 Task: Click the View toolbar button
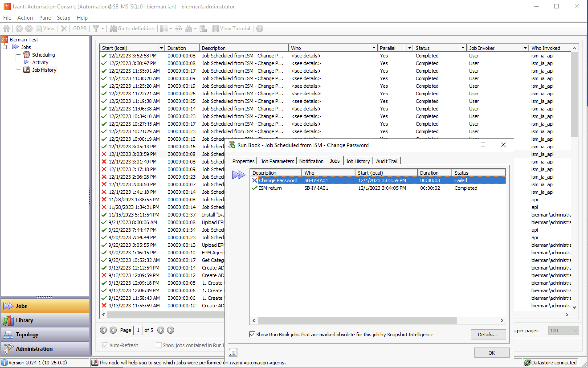click(x=45, y=29)
